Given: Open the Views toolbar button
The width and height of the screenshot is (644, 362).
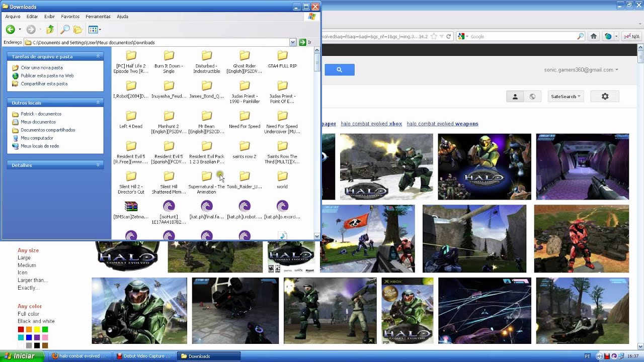Looking at the screenshot, I should pyautogui.click(x=95, y=30).
